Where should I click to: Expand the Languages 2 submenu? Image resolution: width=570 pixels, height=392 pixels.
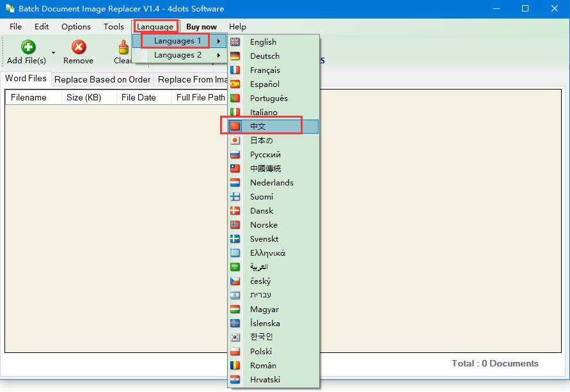[x=180, y=55]
